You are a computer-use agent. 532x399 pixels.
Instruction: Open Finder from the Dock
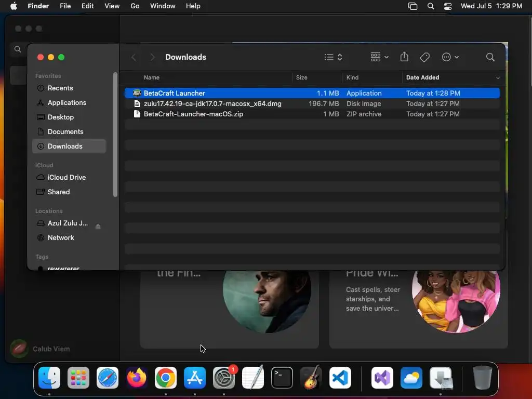(49, 378)
